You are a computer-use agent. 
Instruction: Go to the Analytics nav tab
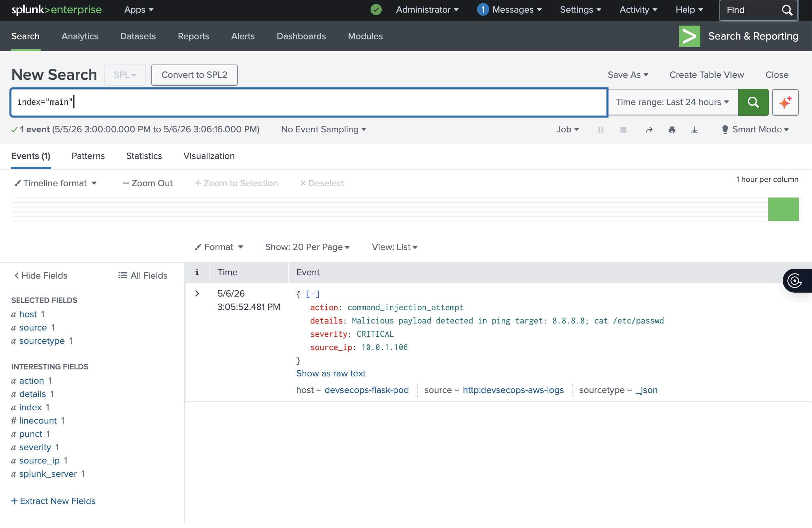tap(80, 36)
